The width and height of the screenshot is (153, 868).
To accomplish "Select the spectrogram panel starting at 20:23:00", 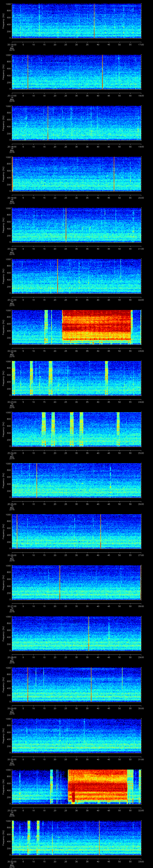I will (x=77, y=378).
